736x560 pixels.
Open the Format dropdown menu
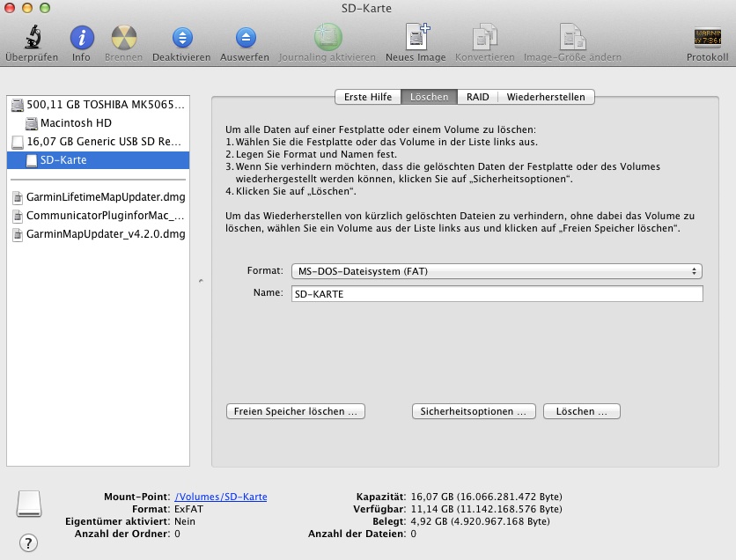(497, 271)
